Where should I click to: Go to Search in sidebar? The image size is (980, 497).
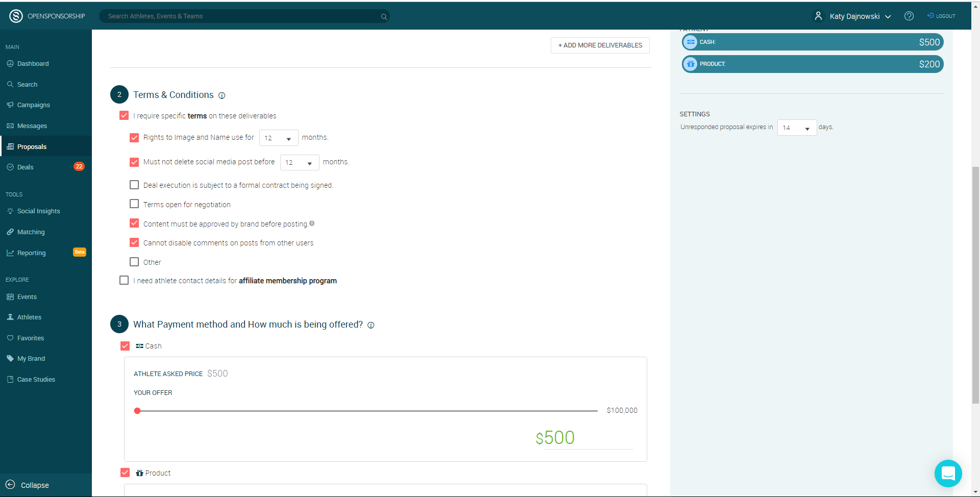(46, 84)
